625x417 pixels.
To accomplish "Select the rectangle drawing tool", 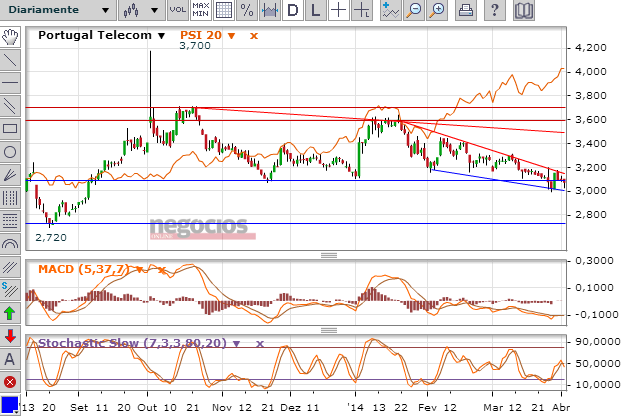I will click(x=10, y=129).
